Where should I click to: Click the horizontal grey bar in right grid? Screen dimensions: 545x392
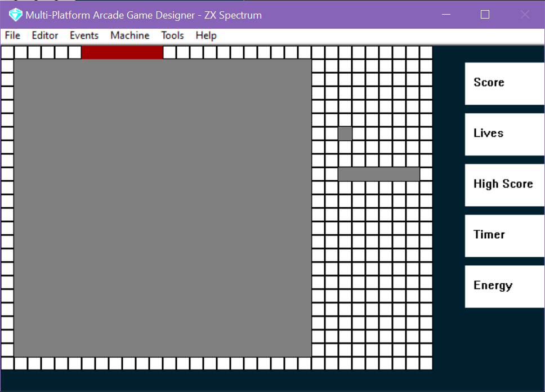click(x=379, y=174)
